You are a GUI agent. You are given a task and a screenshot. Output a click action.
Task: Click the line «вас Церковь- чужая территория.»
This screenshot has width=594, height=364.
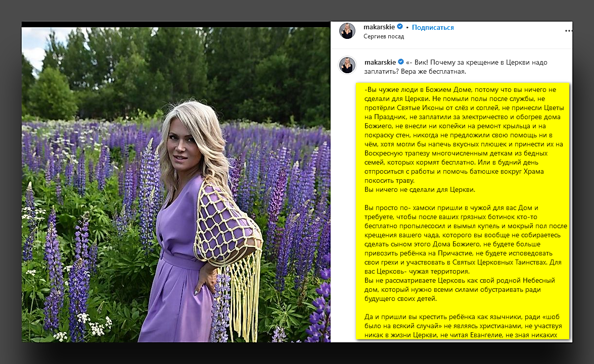pyautogui.click(x=417, y=271)
